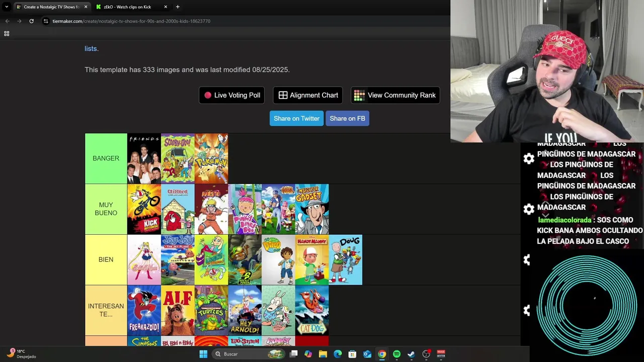Screen dimensions: 644x362
Task: Open Voicemeeter from the taskbar
Action: point(441,354)
